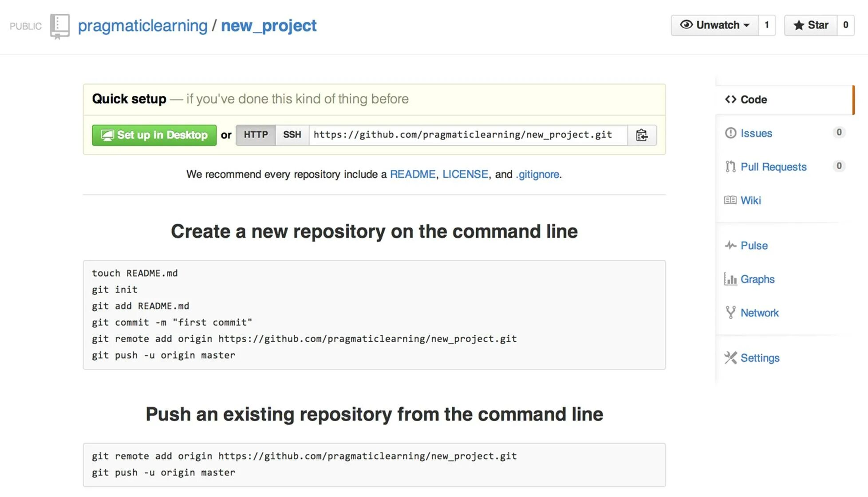This screenshot has height=497, width=868.
Task: Click the watchers count showing 1
Action: click(x=766, y=25)
